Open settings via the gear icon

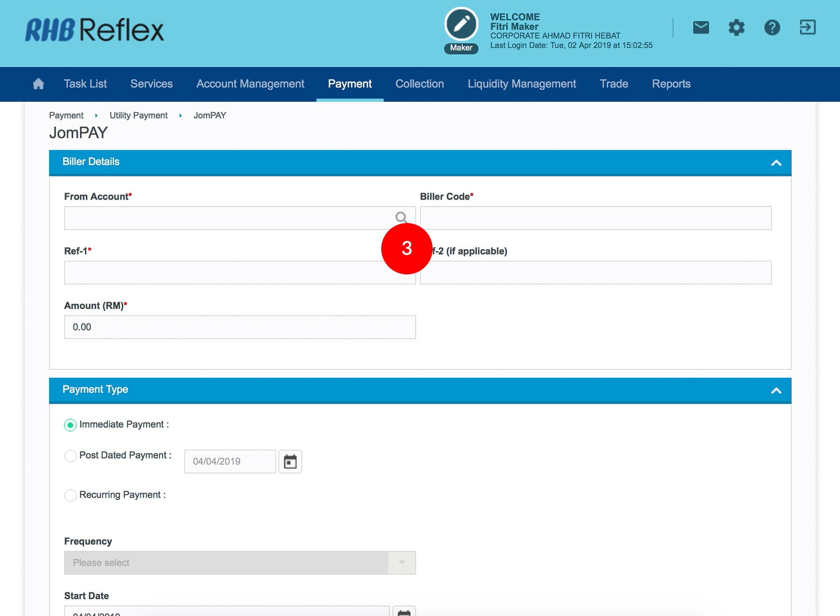736,28
